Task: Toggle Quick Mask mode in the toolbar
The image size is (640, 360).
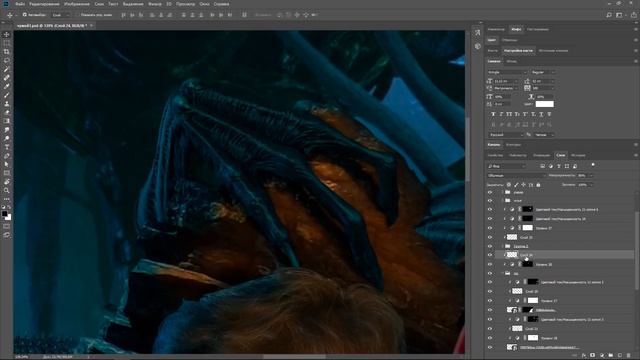Action: click(x=7, y=226)
